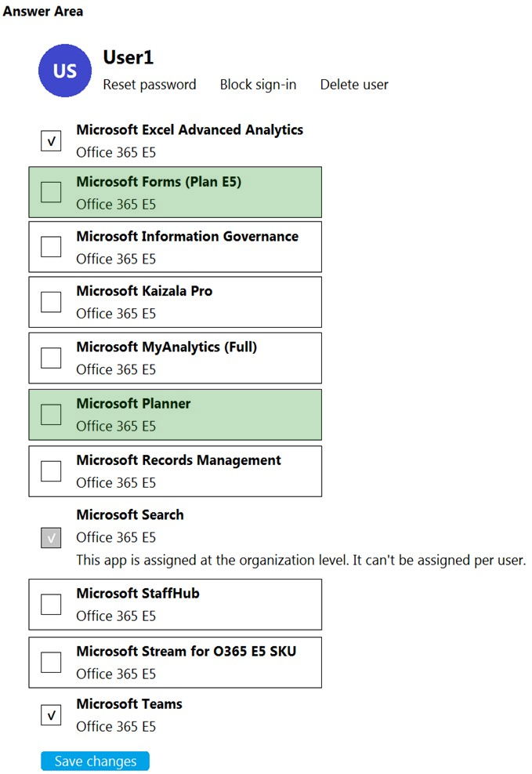Check the Microsoft Kaizala Pro box
The width and height of the screenshot is (532, 774).
click(51, 302)
